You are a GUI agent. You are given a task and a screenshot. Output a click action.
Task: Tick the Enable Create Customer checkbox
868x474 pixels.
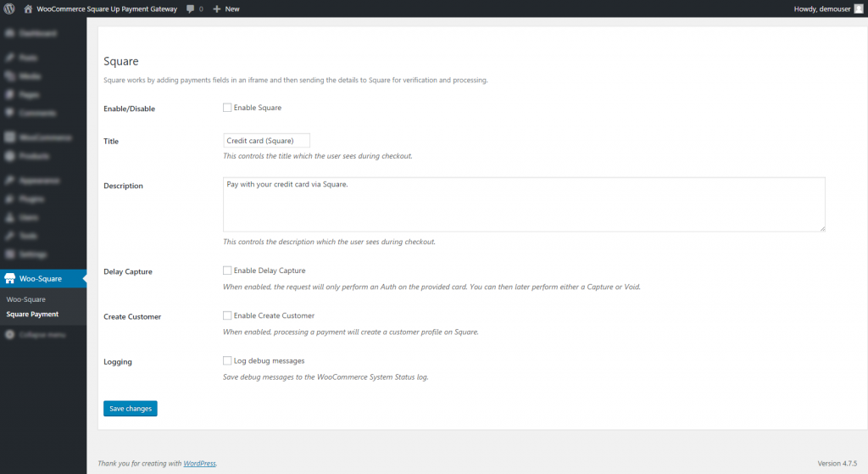[227, 315]
